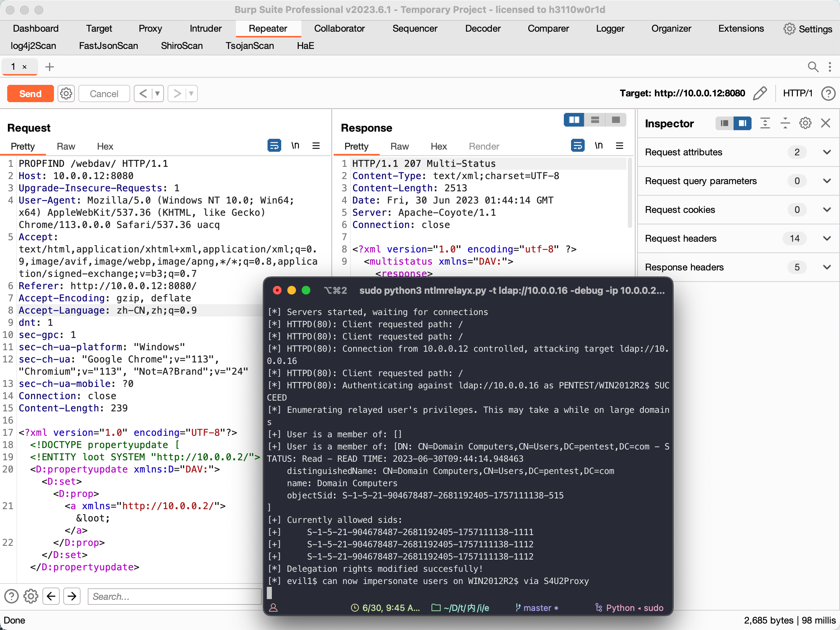Click Inspector collapse all sections icon

[785, 123]
